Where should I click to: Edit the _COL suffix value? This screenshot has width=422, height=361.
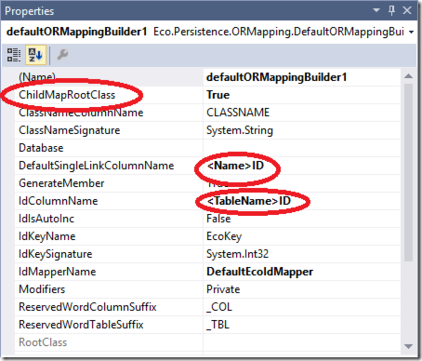tap(302, 307)
